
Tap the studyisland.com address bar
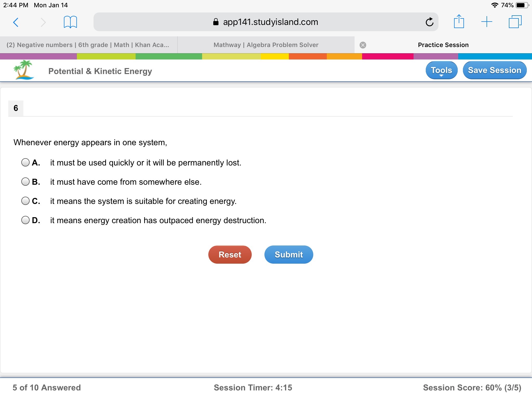point(265,22)
